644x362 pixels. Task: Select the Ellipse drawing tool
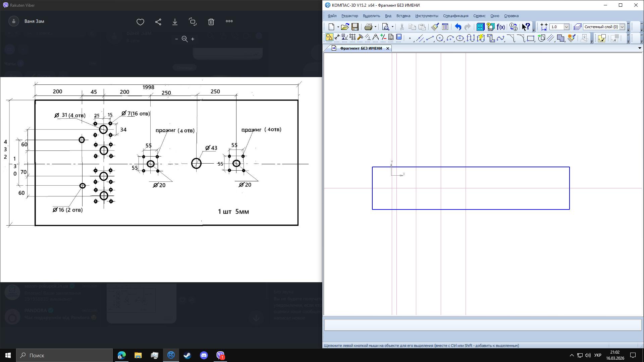click(x=460, y=38)
